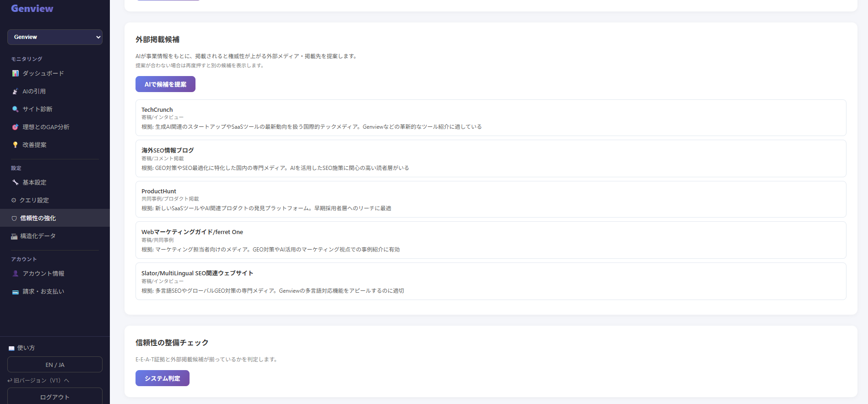The height and width of the screenshot is (404, 868).
Task: Click the E-E-A-T証拠 description text
Action: pyautogui.click(x=207, y=360)
